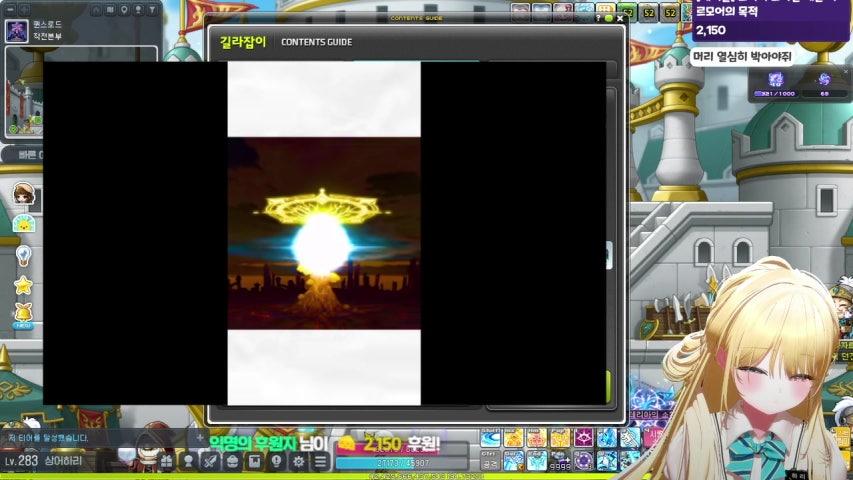This screenshot has height=480, width=853.
Task: Open world map icon on minimap toolbar
Action: point(110,10)
